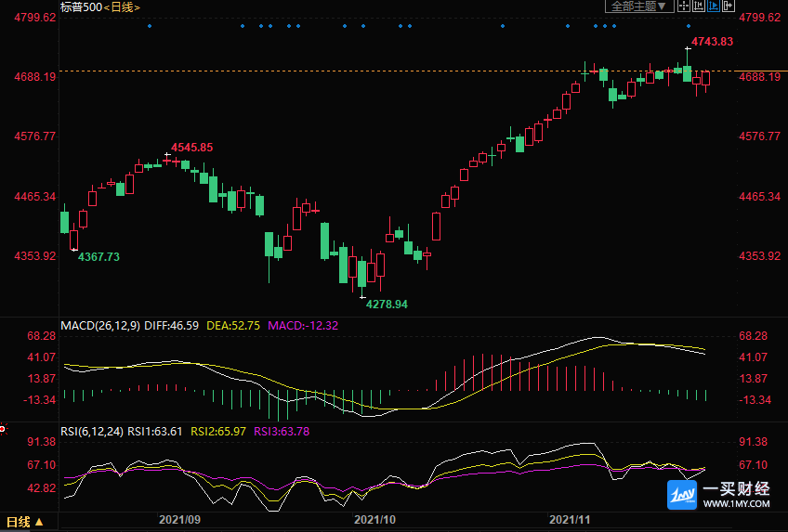Image resolution: width=788 pixels, height=532 pixels.
Task: Click the axis icon left of the blue one
Action: pyautogui.click(x=699, y=6)
